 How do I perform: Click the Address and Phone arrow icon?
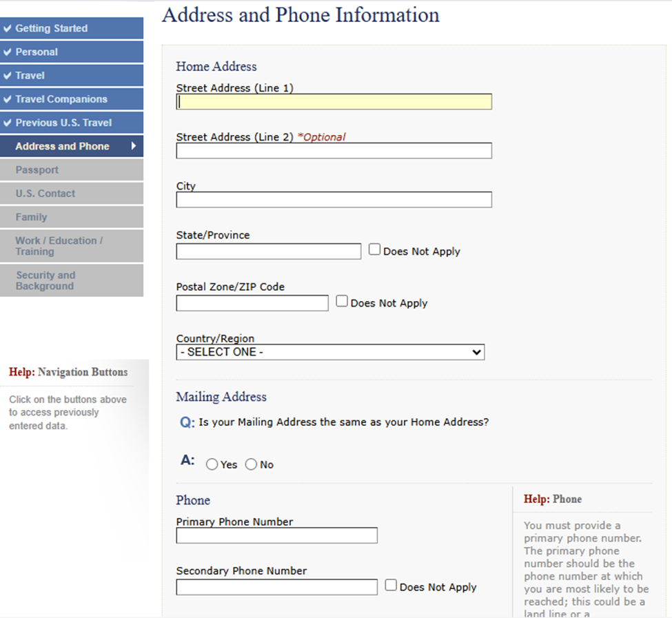click(134, 146)
